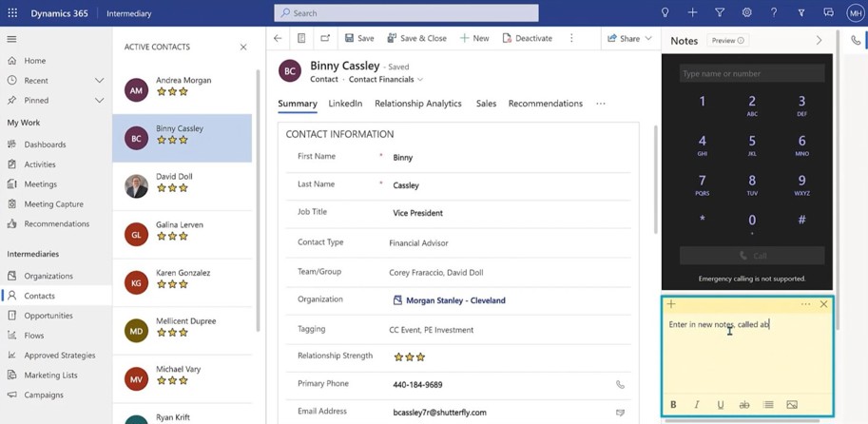Click the lightbulb assistant icon
This screenshot has width=868, height=424.
point(665,12)
